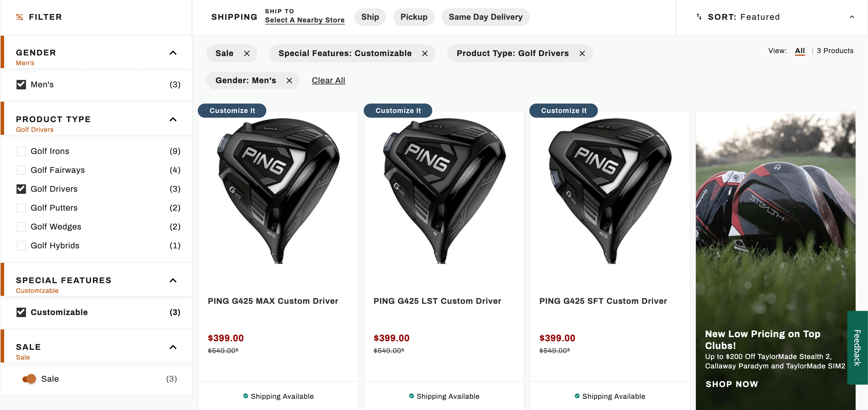Screen dimensions: 868x410
Task: Click the sort arrows icon
Action: point(699,17)
